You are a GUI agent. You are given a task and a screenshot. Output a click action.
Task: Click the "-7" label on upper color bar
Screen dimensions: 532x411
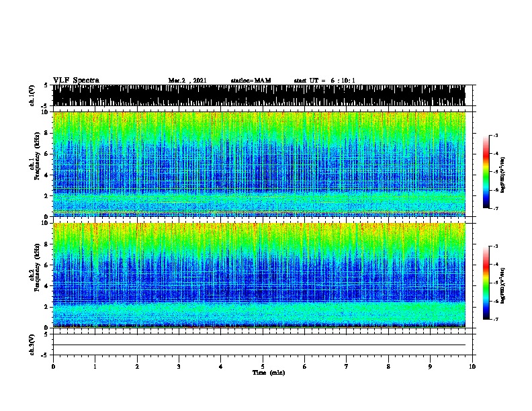pos(496,208)
